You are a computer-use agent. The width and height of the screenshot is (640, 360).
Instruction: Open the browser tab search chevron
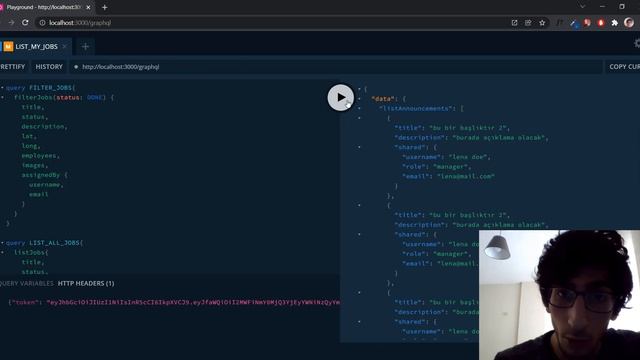[582, 7]
